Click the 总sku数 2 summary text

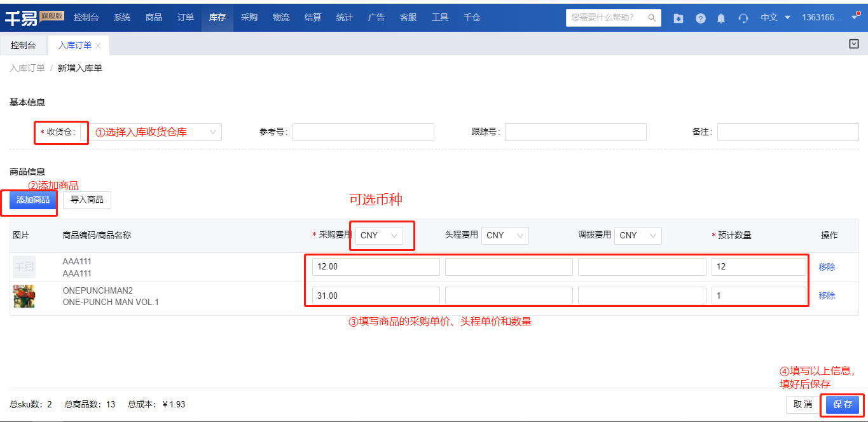(31, 404)
